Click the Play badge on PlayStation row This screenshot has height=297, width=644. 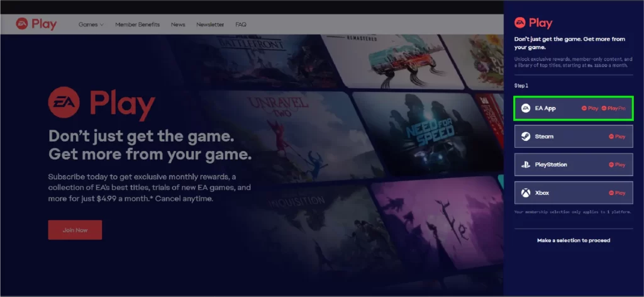(617, 165)
